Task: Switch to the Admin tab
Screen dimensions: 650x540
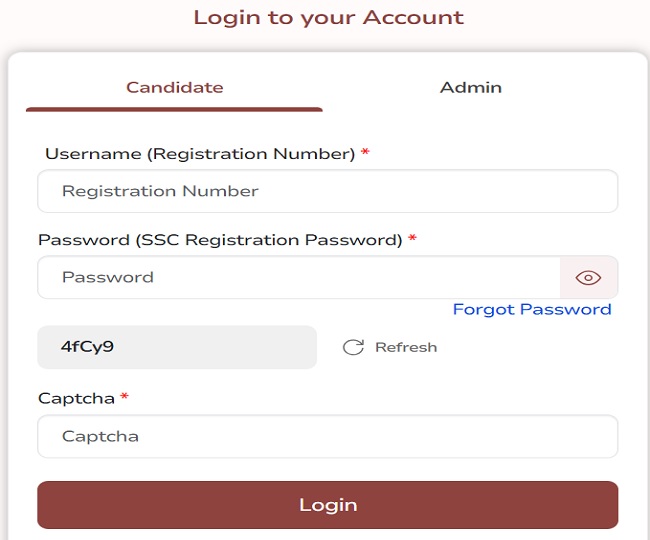Action: [x=471, y=87]
